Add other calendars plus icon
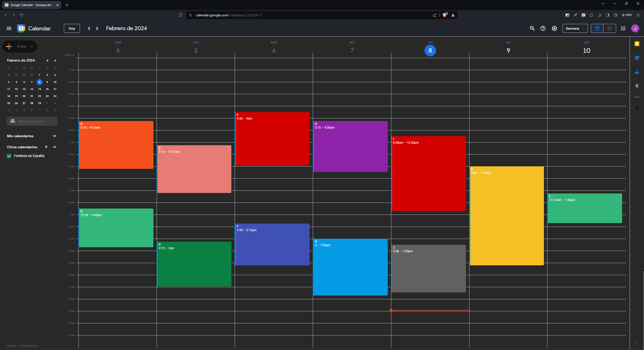This screenshot has width=644, height=350. pos(46,147)
